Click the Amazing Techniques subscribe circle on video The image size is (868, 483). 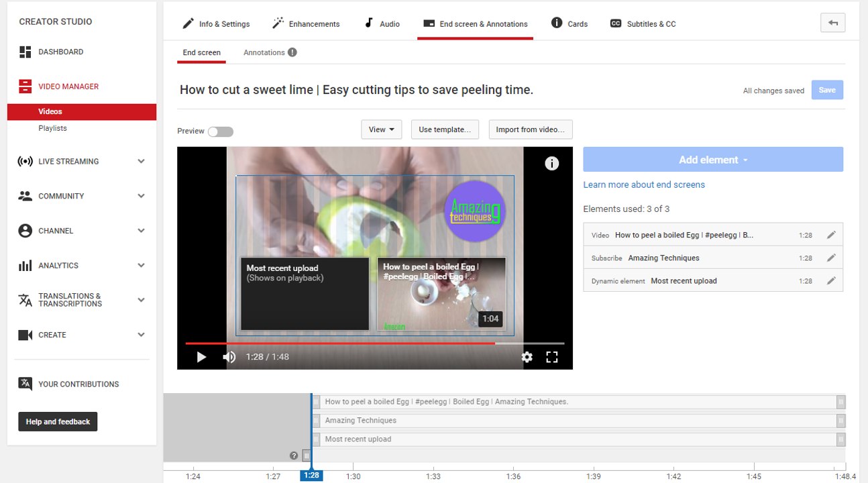[x=475, y=211]
